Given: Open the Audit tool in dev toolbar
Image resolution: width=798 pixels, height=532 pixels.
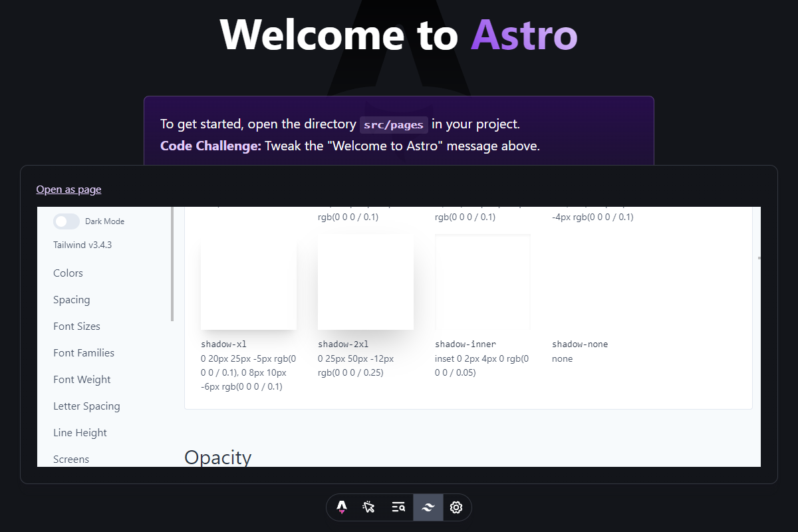Looking at the screenshot, I should tap(398, 507).
